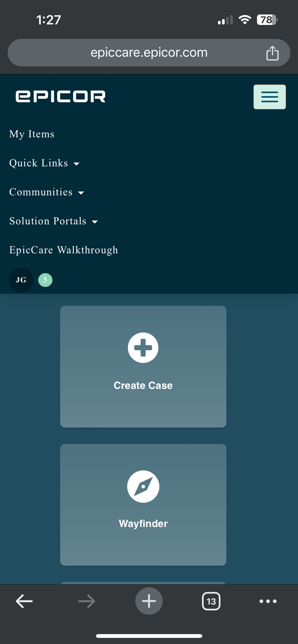Open the My Items menu item
This screenshot has height=644, width=298.
pyautogui.click(x=32, y=134)
